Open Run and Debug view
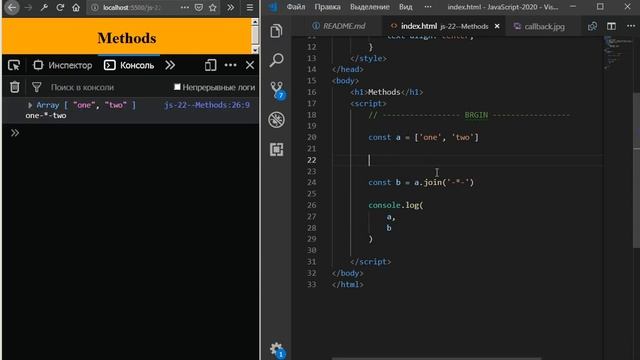The height and width of the screenshot is (360, 640). tap(276, 120)
